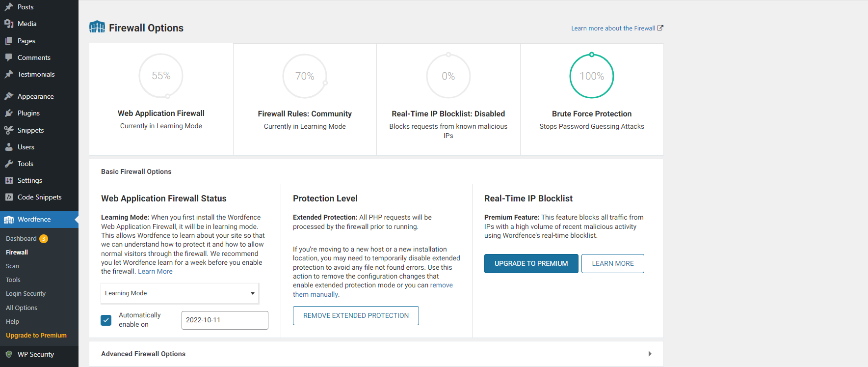Click the Users person icon
This screenshot has height=367, width=868.
(9, 147)
